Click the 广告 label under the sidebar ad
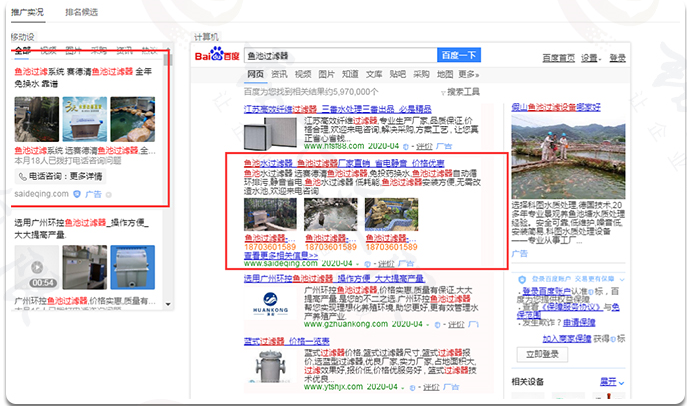This screenshot has height=406, width=687. pyautogui.click(x=520, y=254)
